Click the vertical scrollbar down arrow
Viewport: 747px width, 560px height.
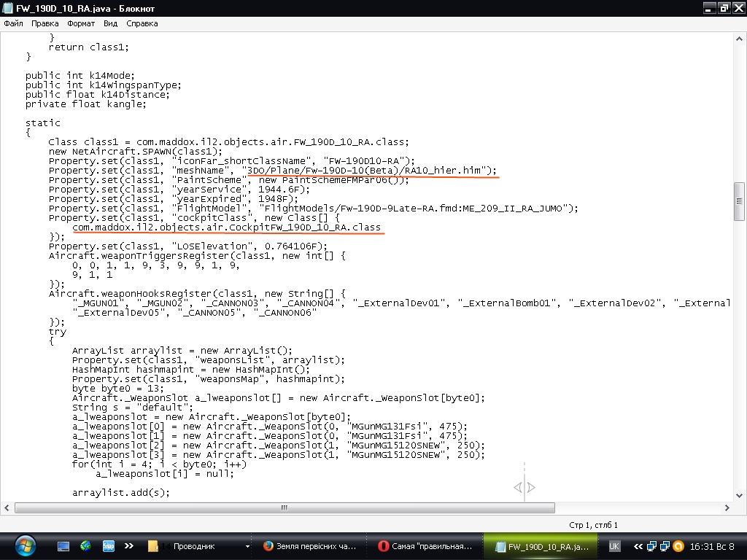(x=740, y=495)
